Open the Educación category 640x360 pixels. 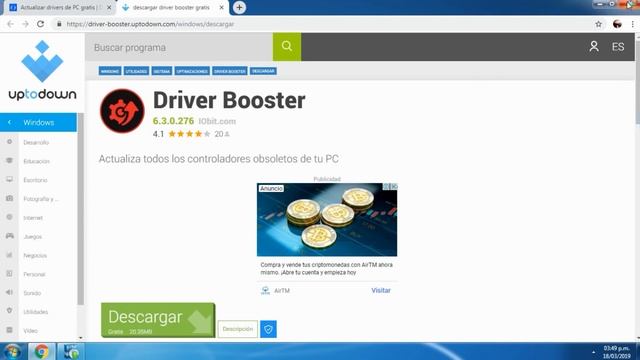pos(37,161)
